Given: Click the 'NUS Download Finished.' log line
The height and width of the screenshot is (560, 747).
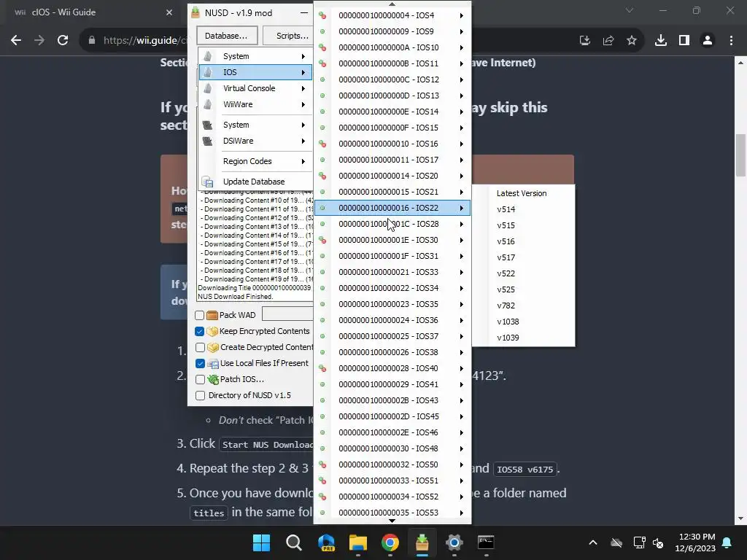Looking at the screenshot, I should (x=236, y=297).
